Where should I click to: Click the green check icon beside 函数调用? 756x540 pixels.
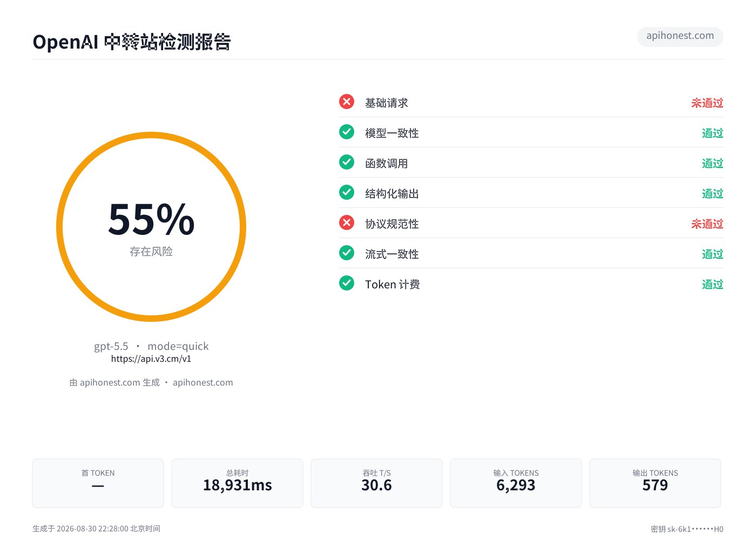pos(347,162)
